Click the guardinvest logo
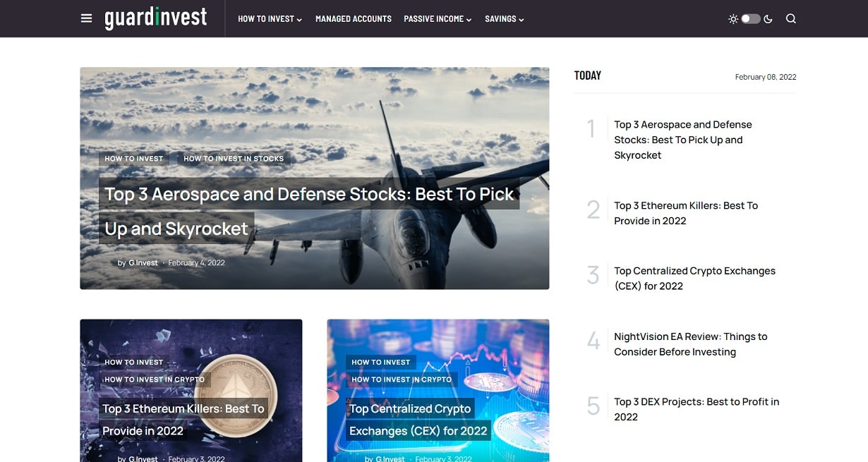This screenshot has width=868, height=462. 156,18
